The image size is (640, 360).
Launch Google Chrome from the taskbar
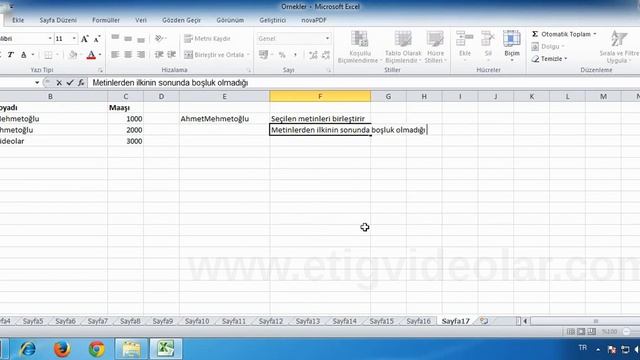(96, 349)
